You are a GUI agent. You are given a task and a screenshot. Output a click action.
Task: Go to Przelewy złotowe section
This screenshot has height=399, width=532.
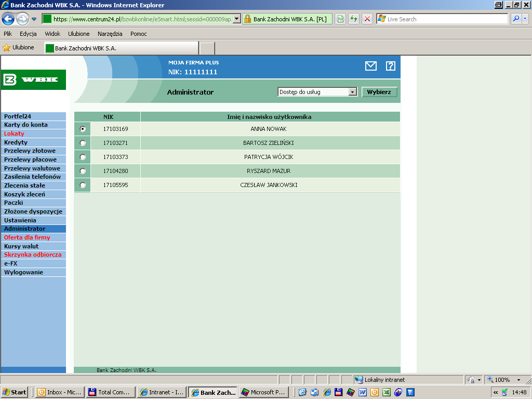(33, 151)
